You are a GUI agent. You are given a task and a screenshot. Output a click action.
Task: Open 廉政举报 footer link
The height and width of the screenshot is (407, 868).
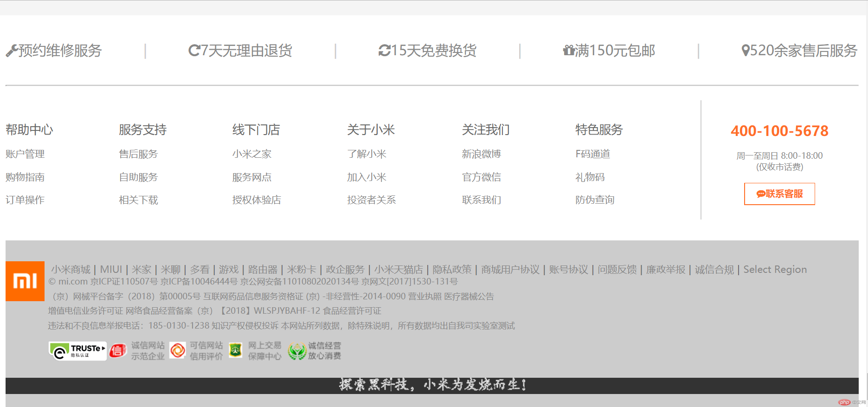666,270
